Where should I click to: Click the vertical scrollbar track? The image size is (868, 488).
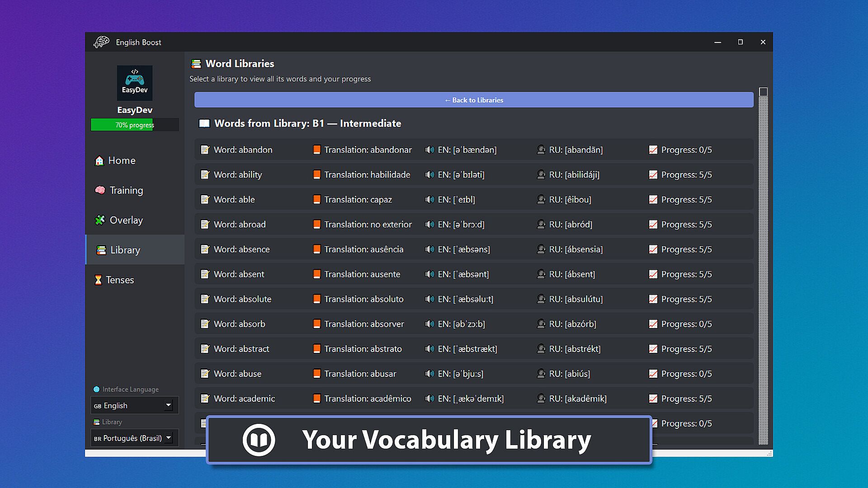[763, 271]
